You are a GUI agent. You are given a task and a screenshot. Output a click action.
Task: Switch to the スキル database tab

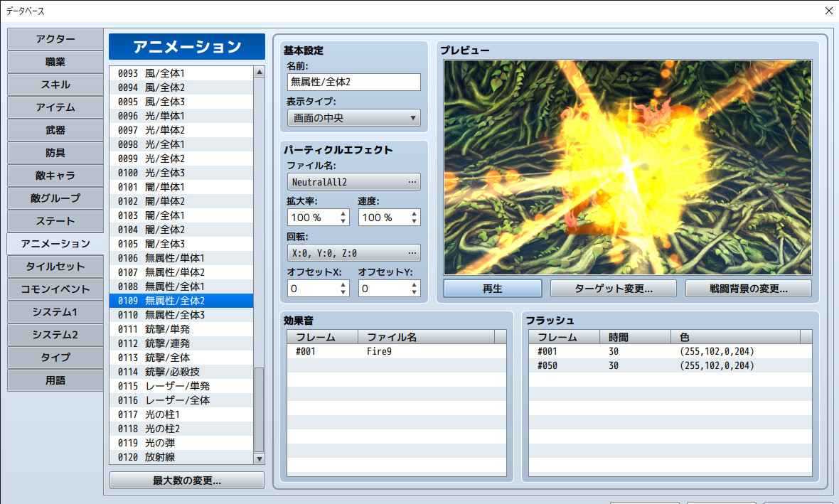pyautogui.click(x=55, y=85)
